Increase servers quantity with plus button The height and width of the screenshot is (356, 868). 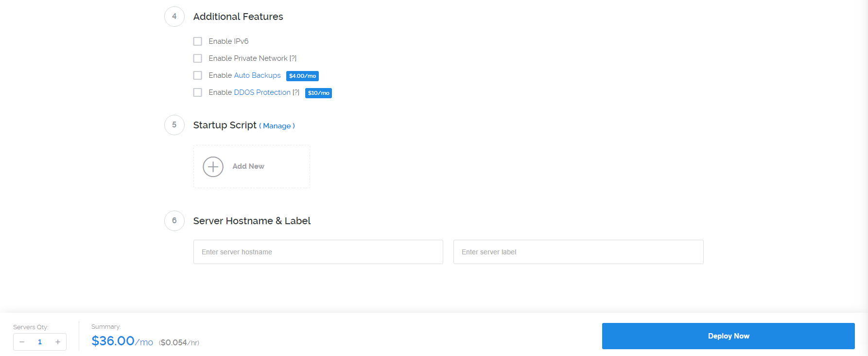tap(58, 342)
